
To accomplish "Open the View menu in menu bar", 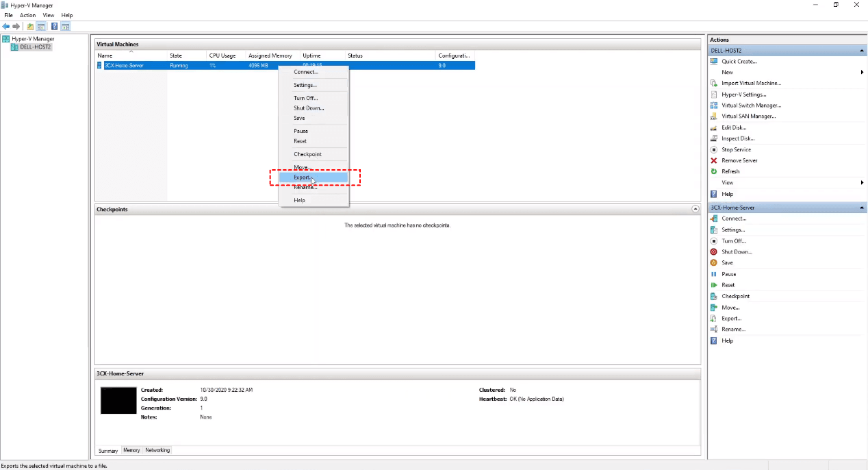I will (49, 15).
